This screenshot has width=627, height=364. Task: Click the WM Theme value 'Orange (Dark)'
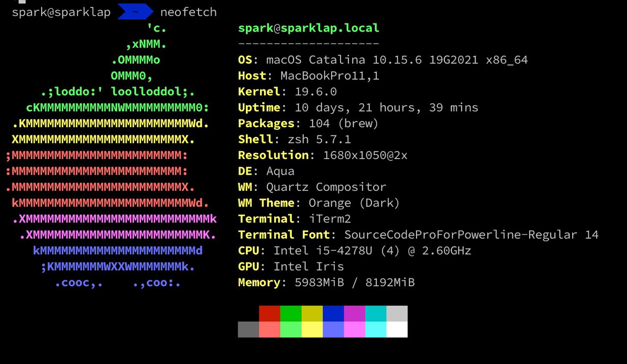355,203
